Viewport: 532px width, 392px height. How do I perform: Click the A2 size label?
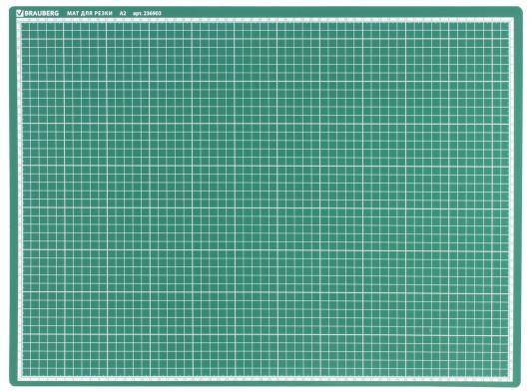(123, 13)
